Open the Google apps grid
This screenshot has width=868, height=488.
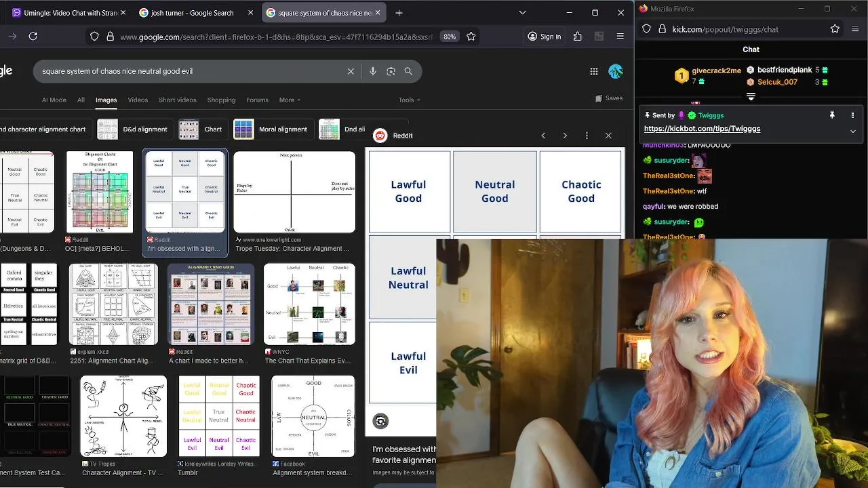(x=594, y=71)
